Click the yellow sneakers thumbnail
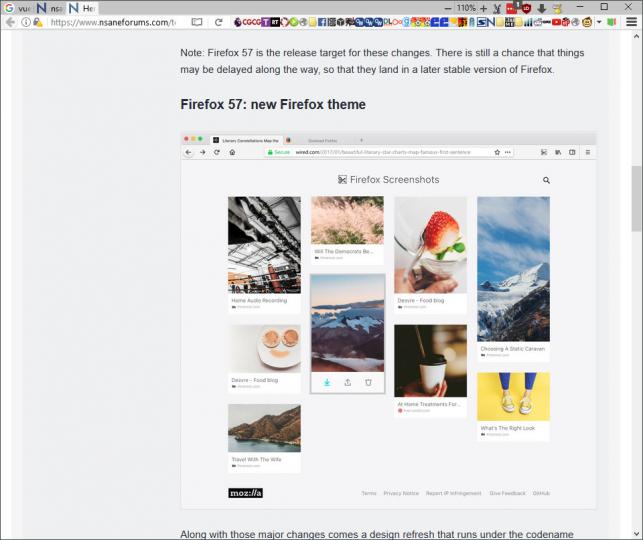643x540 pixels. point(513,396)
